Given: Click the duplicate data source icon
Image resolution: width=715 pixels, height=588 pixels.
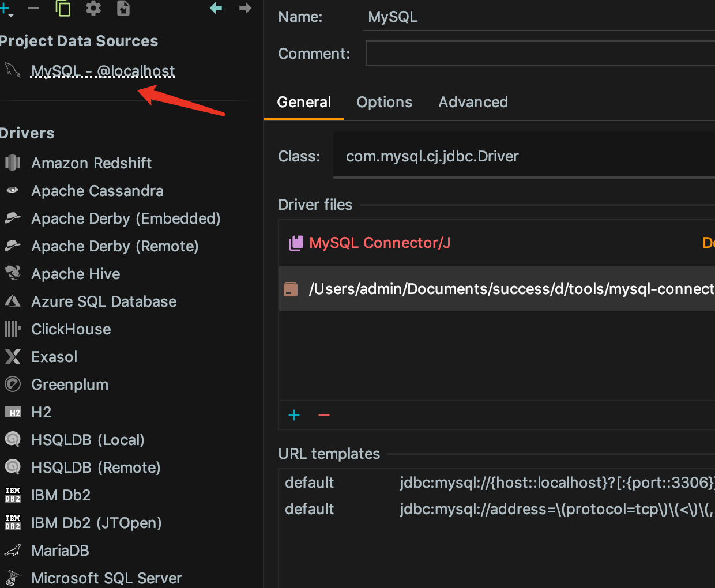Looking at the screenshot, I should pyautogui.click(x=63, y=8).
